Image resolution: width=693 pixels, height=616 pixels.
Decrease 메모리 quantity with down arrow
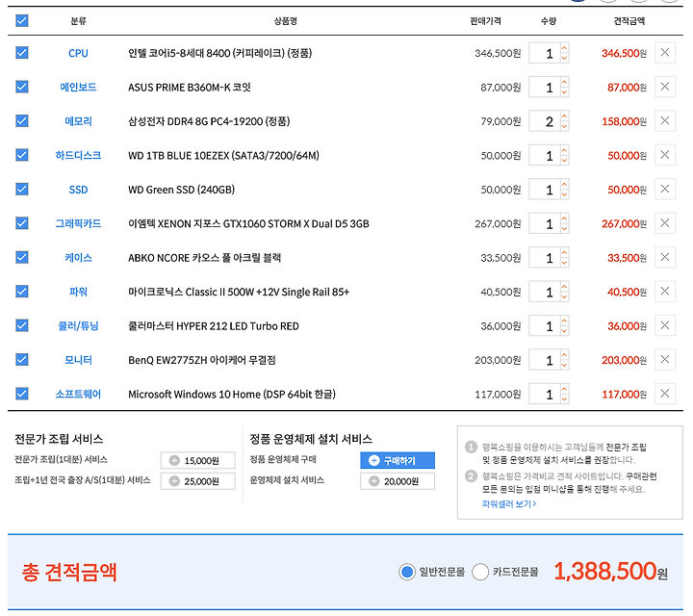click(x=564, y=126)
